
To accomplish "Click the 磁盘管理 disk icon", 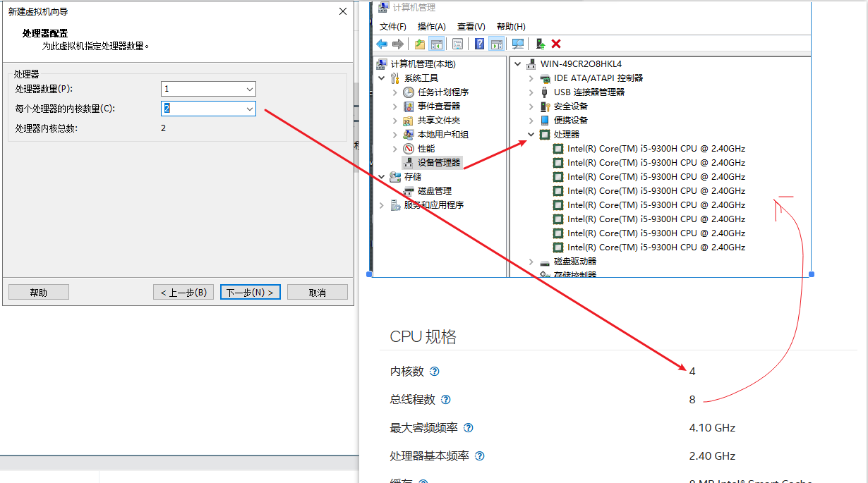I will pos(409,190).
